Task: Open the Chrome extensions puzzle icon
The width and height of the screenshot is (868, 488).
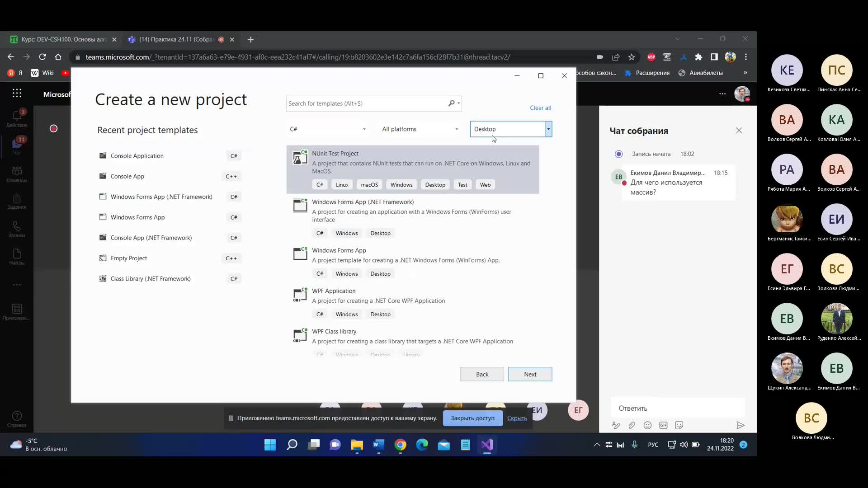Action: [x=698, y=57]
